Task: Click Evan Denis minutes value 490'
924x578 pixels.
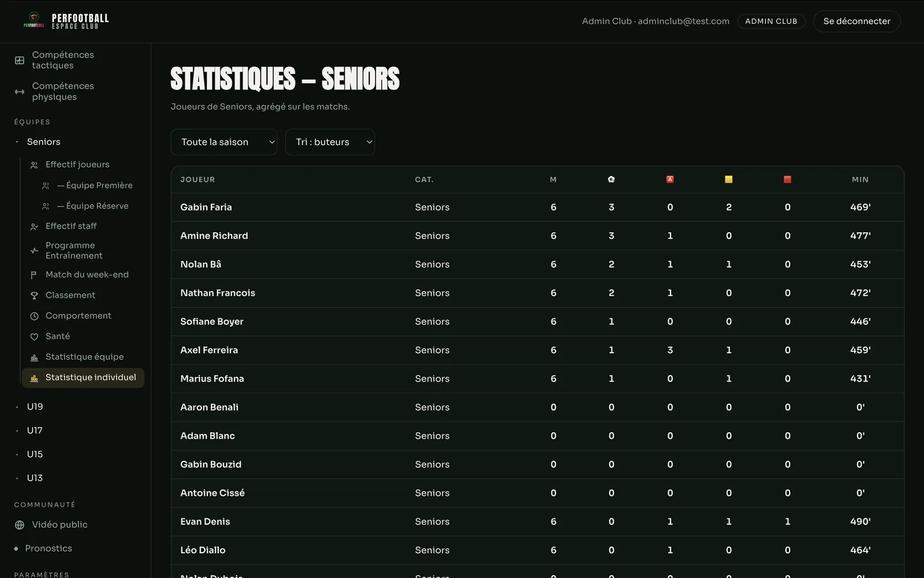Action: coord(860,521)
